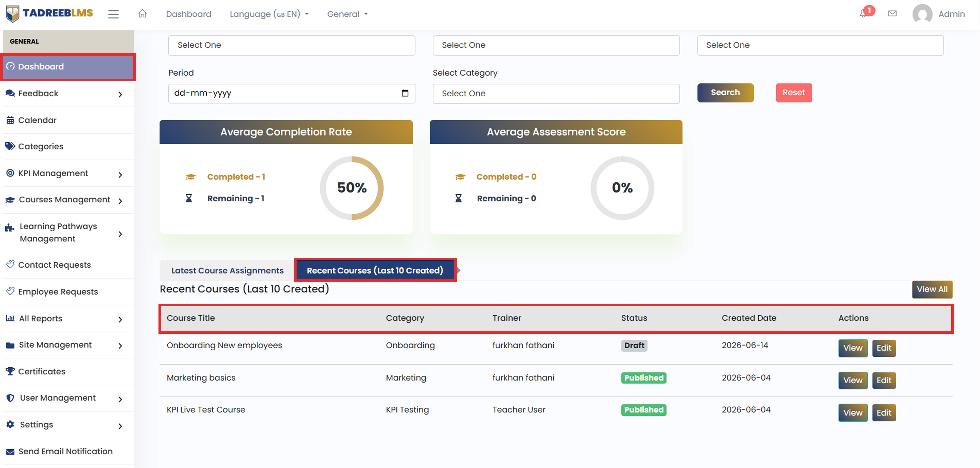The width and height of the screenshot is (980, 468).
Task: Click the 0% assessment score ring
Action: [x=622, y=188]
